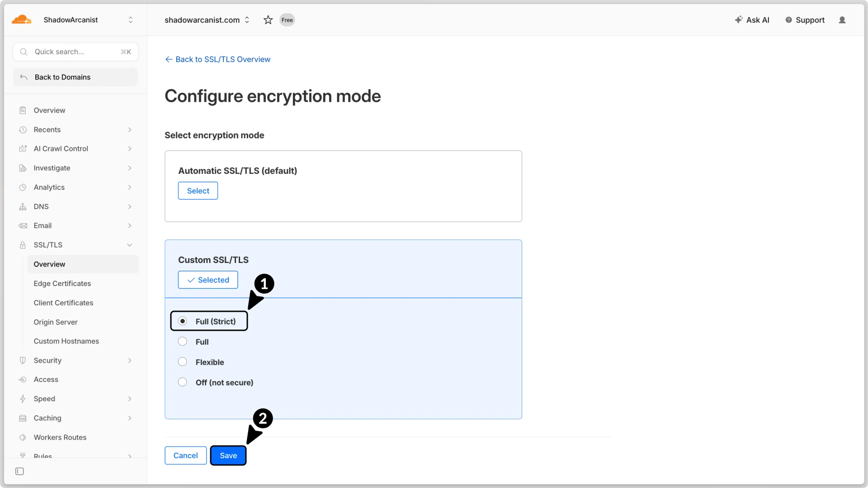
Task: Open the user profile icon
Action: click(x=842, y=20)
